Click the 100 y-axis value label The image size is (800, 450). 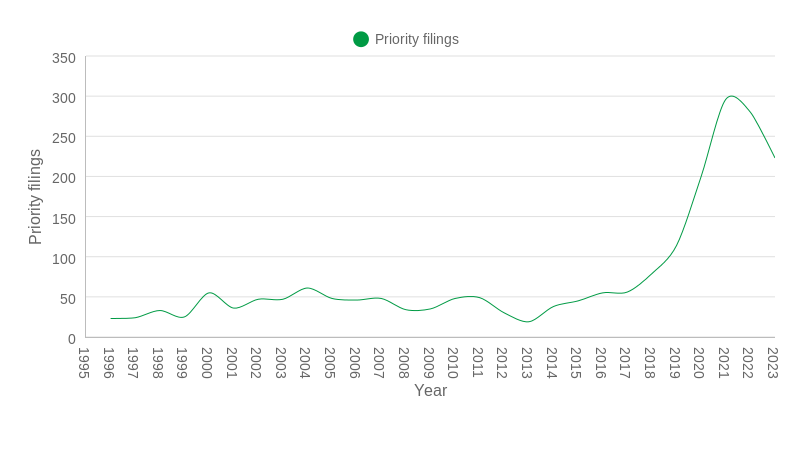pyautogui.click(x=64, y=259)
